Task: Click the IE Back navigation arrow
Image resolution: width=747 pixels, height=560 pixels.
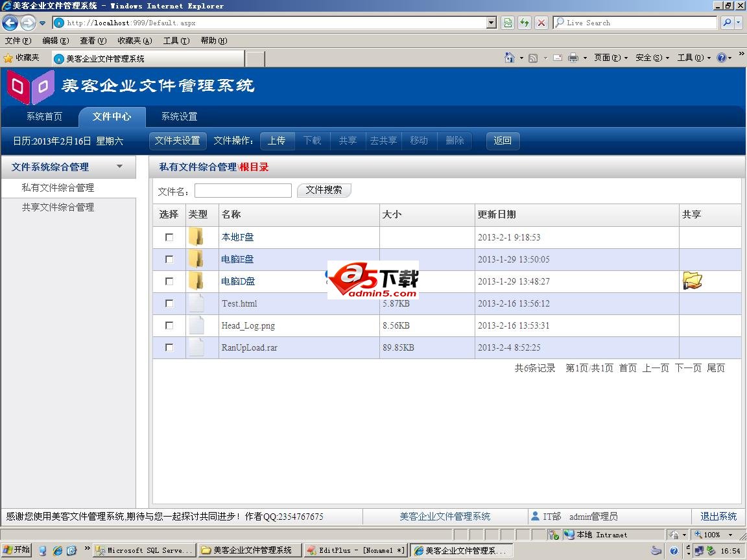Action: click(x=10, y=23)
